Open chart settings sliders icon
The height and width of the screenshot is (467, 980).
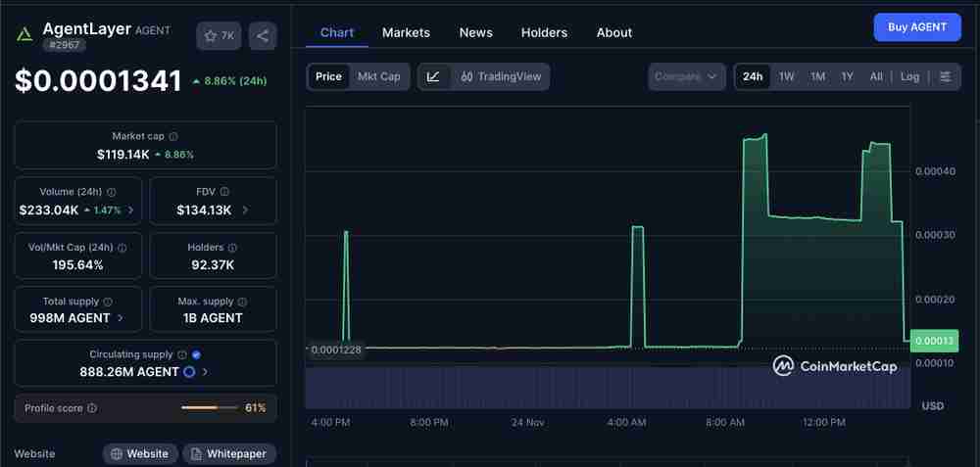945,76
